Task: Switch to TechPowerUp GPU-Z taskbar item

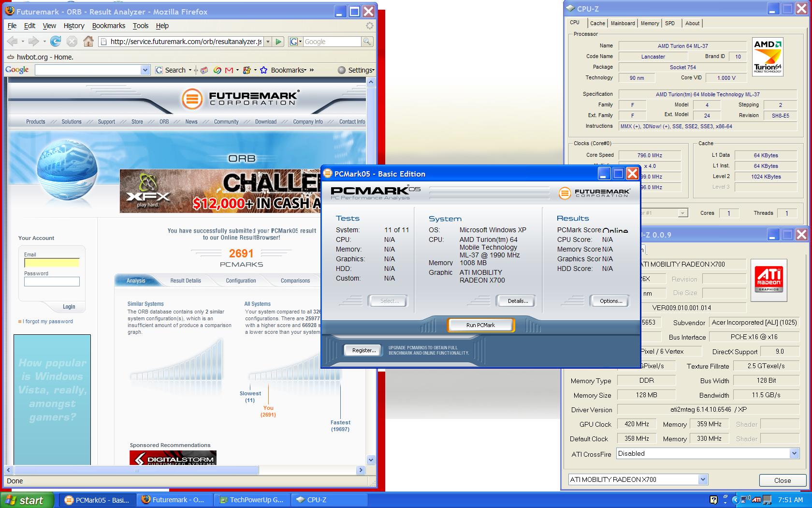Action: 252,500
